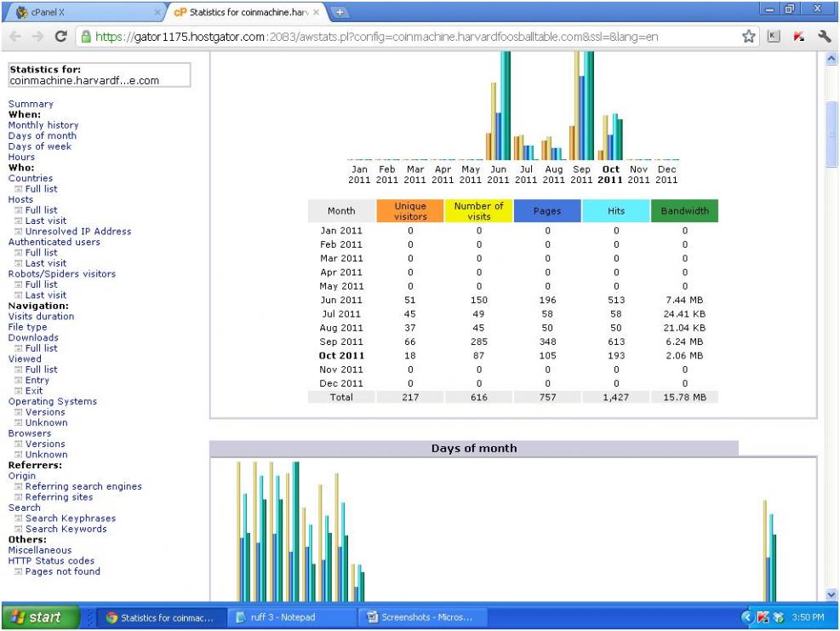Open Monthly history link in sidebar

[x=43, y=125]
